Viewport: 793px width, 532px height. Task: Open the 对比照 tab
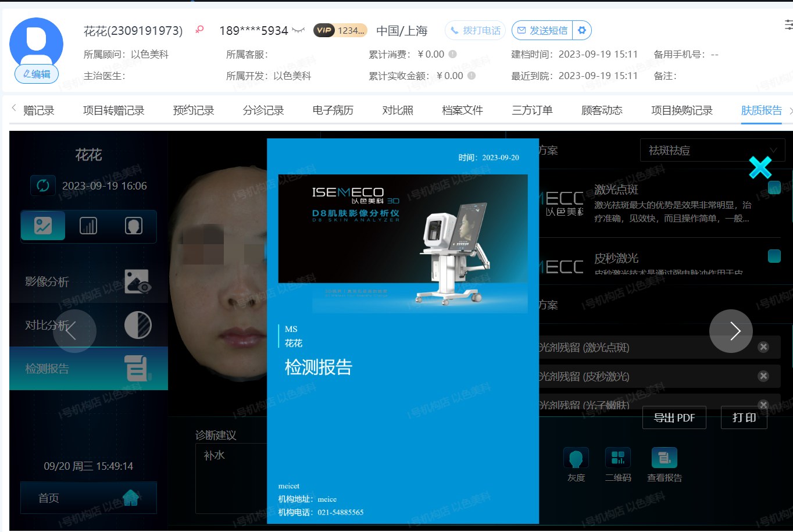pos(398,110)
